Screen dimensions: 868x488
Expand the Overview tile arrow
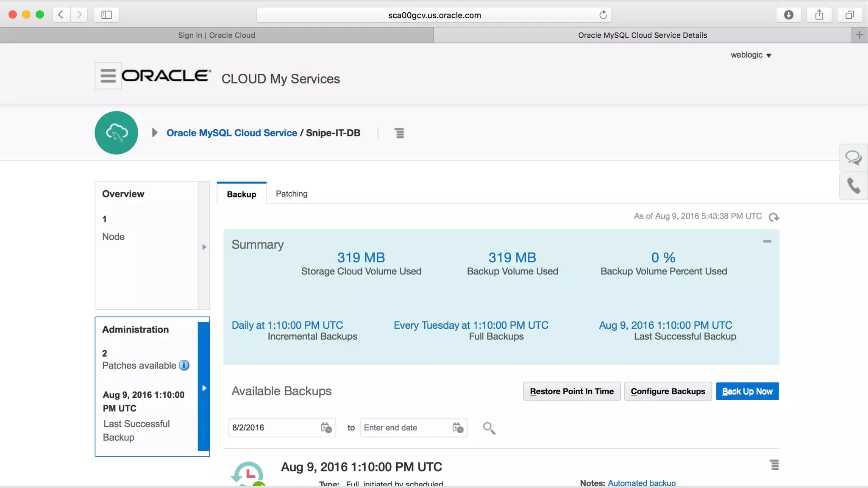(204, 247)
